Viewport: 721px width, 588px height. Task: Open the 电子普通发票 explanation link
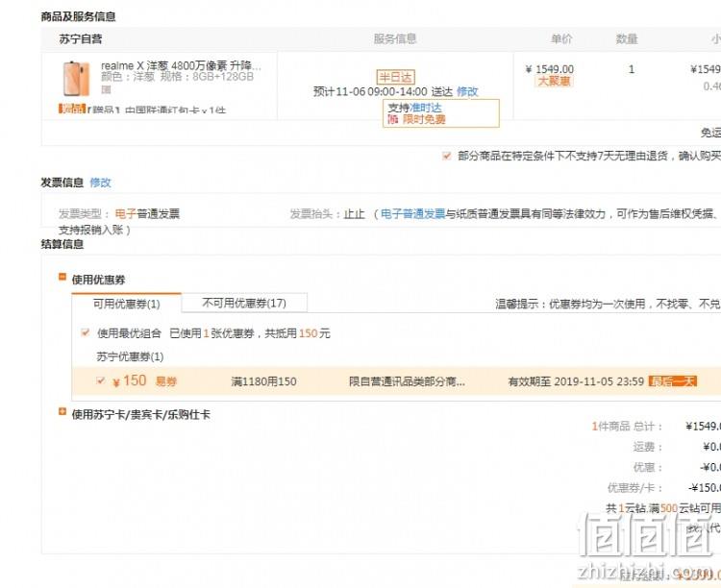413,214
